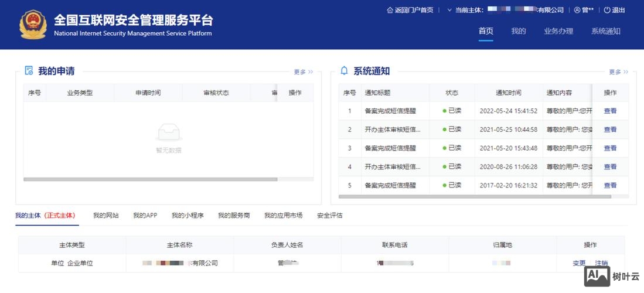The image size is (644, 293).
Task: Click the 通知标题 column header
Action: [396, 93]
